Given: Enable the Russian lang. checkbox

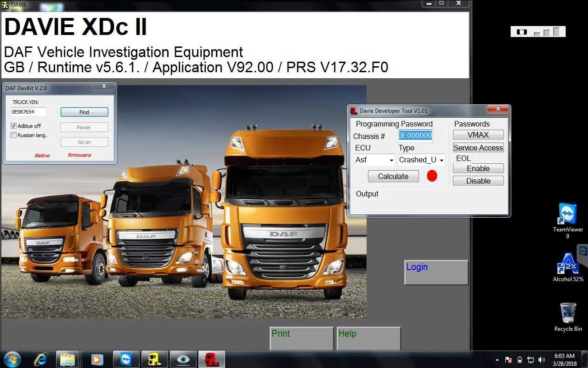Looking at the screenshot, I should pos(14,135).
